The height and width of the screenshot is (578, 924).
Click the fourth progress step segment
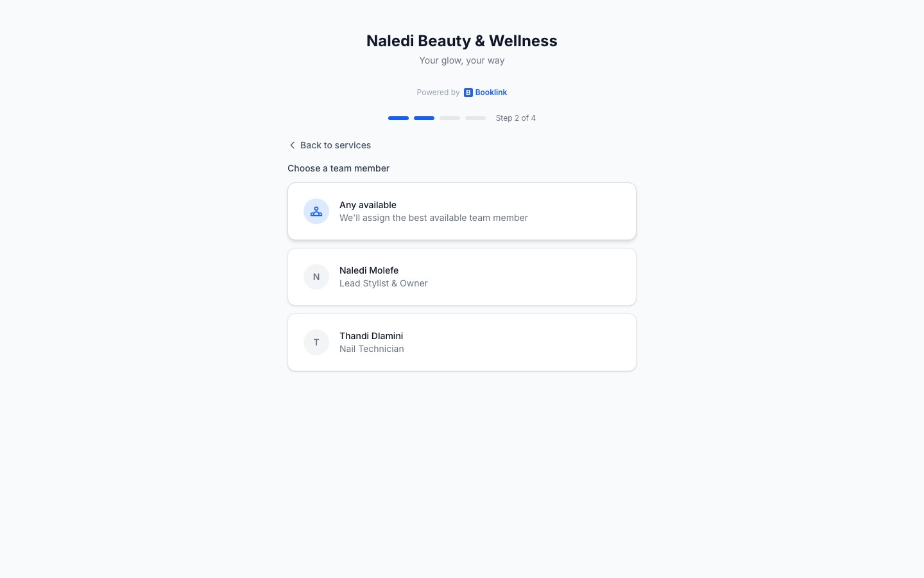[475, 118]
